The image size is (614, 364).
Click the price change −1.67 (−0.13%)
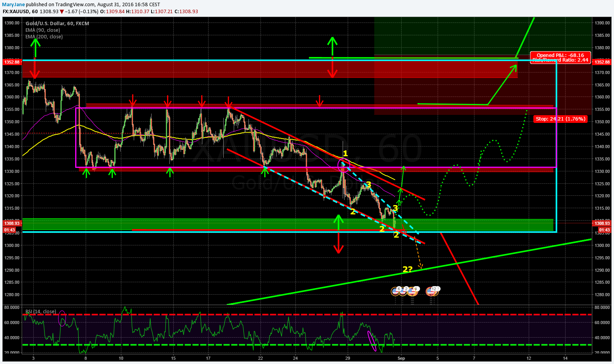(81, 11)
